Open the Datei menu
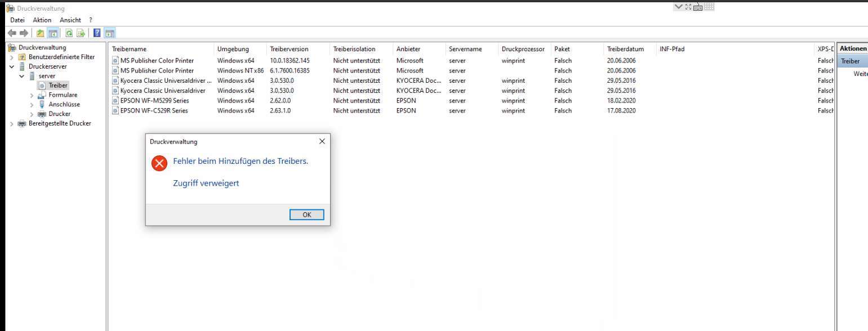The width and height of the screenshot is (868, 331). (17, 20)
